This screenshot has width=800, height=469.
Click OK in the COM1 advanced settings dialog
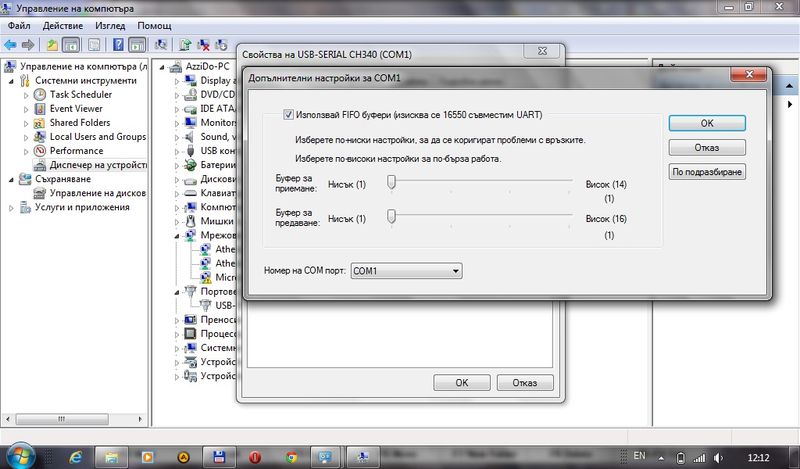(706, 123)
